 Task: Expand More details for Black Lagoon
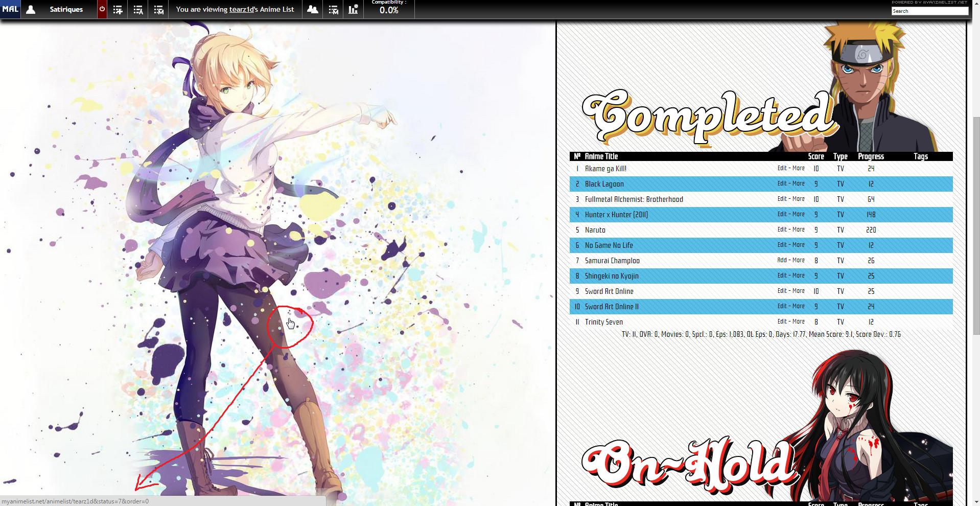pos(799,183)
